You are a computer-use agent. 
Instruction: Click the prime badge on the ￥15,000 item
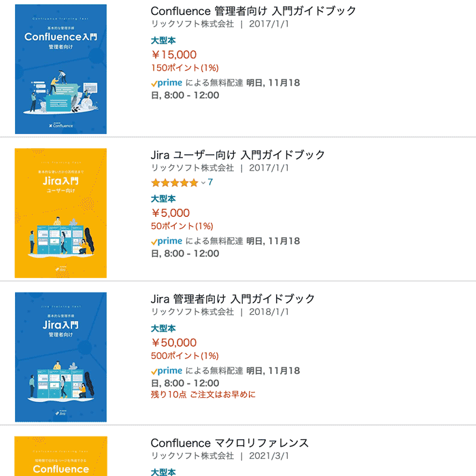(x=167, y=83)
